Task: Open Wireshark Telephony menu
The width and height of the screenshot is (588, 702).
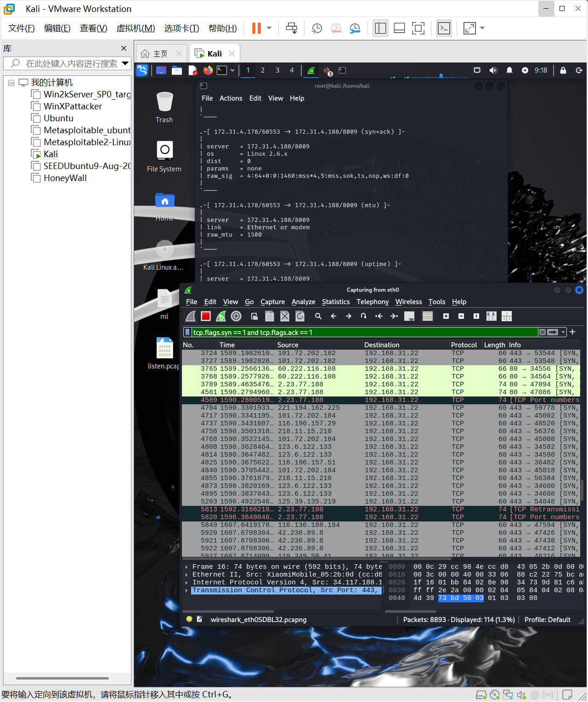Action: (373, 302)
